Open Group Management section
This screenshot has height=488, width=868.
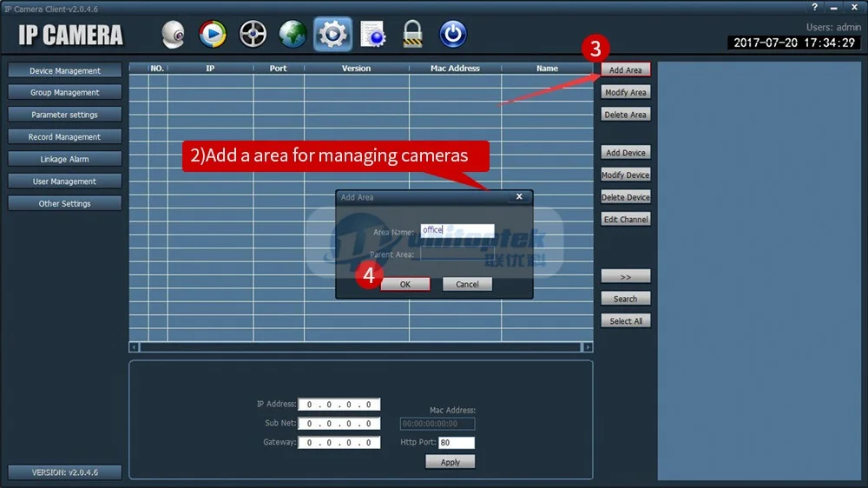[65, 93]
